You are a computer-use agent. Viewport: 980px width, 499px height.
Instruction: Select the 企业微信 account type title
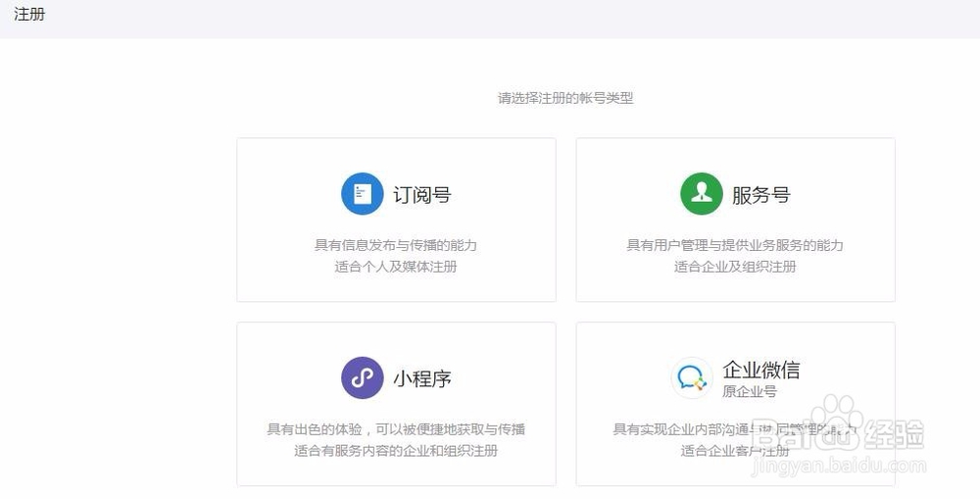[761, 370]
